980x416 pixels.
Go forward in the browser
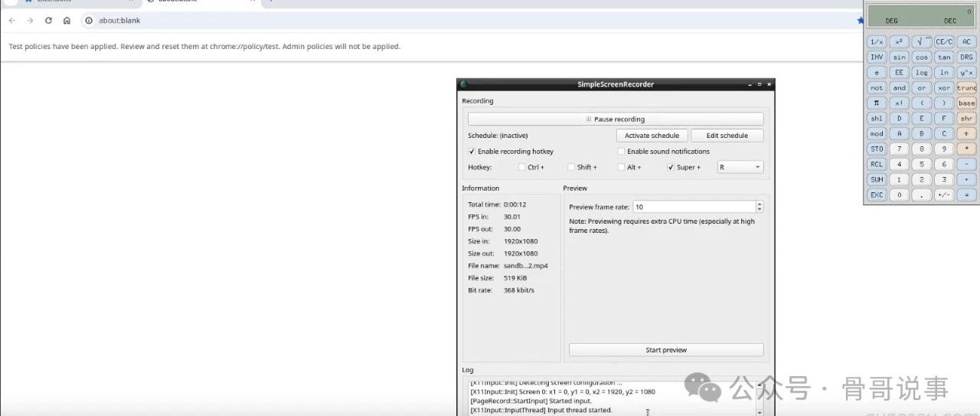tap(30, 21)
